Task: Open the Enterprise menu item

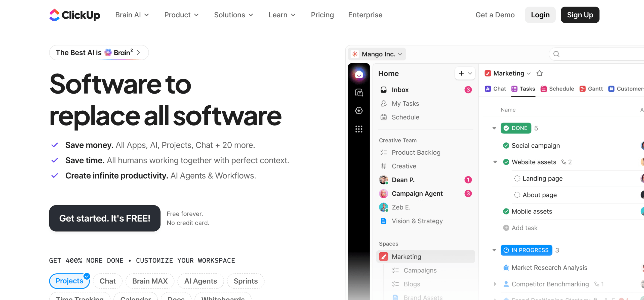Action: point(365,15)
